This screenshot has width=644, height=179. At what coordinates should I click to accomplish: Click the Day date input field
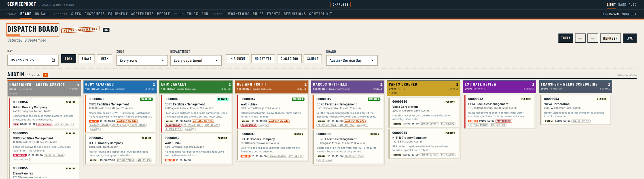pyautogui.click(x=33, y=60)
